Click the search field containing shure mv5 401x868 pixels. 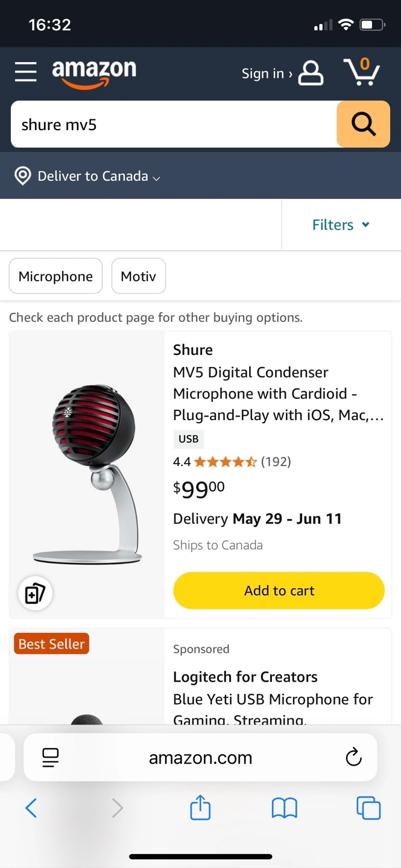pos(174,125)
